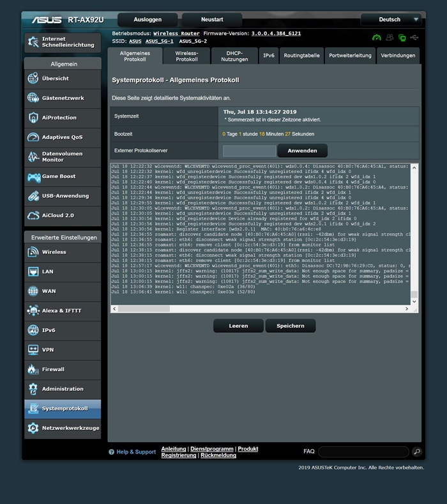Click the Übersicht globe icon
Image resolution: width=447 pixels, height=504 pixels.
click(33, 78)
